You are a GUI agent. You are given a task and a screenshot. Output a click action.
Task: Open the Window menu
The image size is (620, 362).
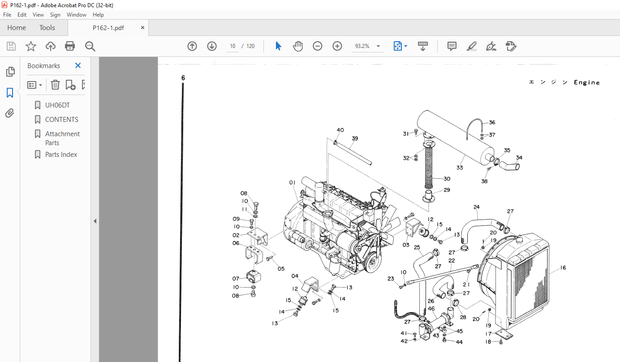click(76, 15)
